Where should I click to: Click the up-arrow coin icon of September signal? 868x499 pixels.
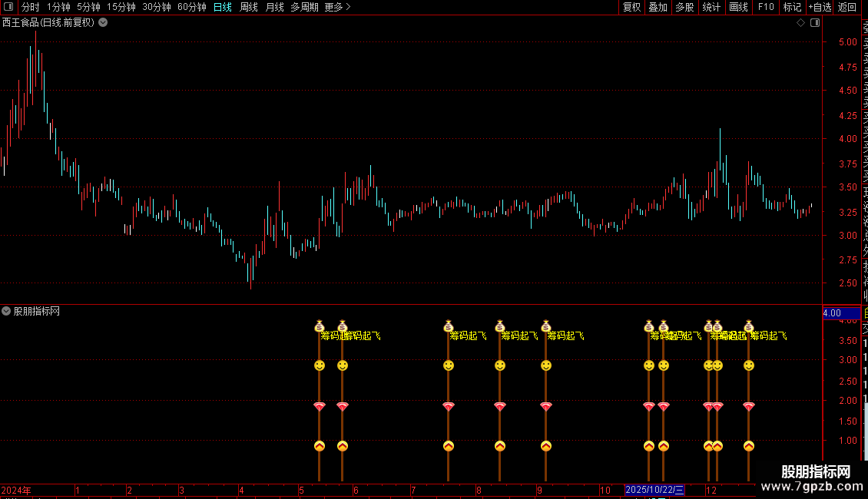tap(546, 446)
